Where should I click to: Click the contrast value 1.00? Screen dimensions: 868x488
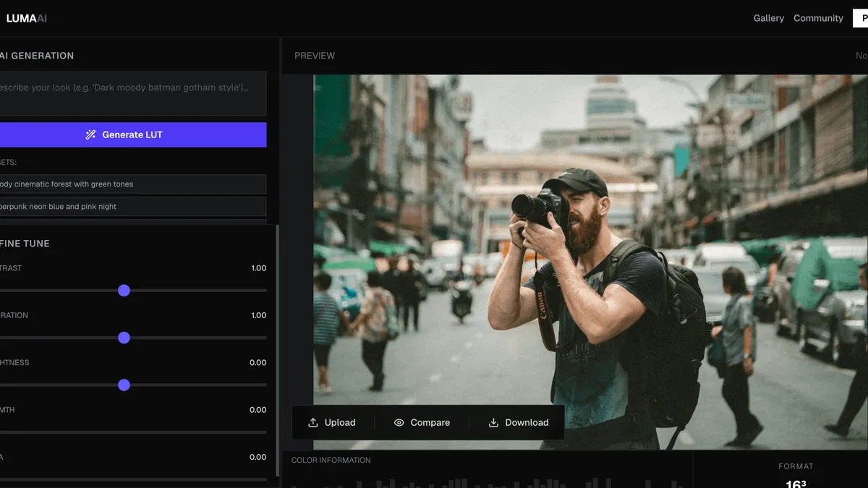(x=258, y=268)
